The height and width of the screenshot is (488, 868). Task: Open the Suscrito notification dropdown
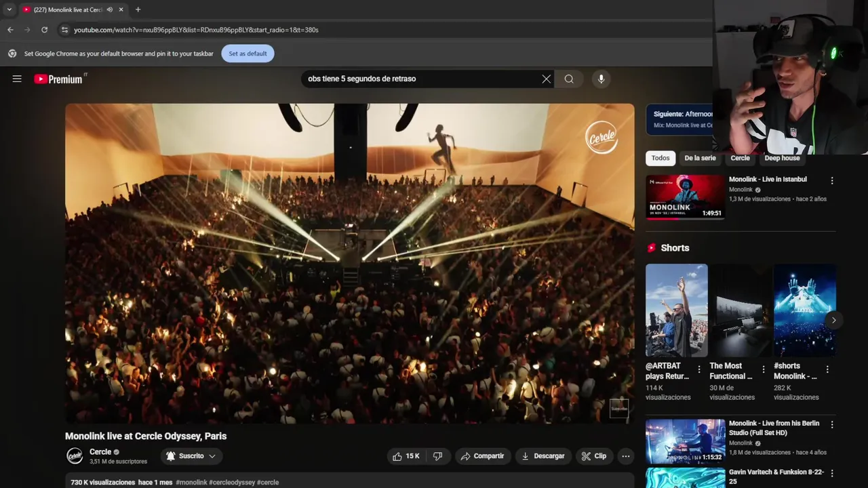coord(191,456)
